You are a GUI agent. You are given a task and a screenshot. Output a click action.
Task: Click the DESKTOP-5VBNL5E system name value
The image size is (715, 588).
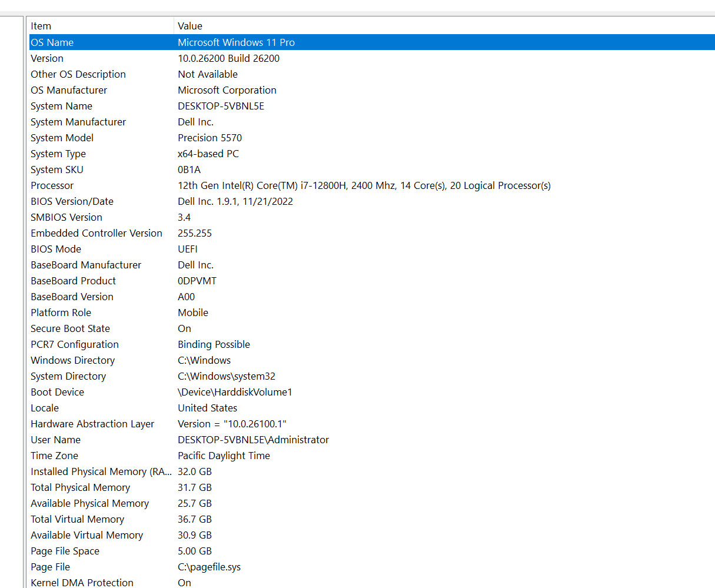point(221,106)
